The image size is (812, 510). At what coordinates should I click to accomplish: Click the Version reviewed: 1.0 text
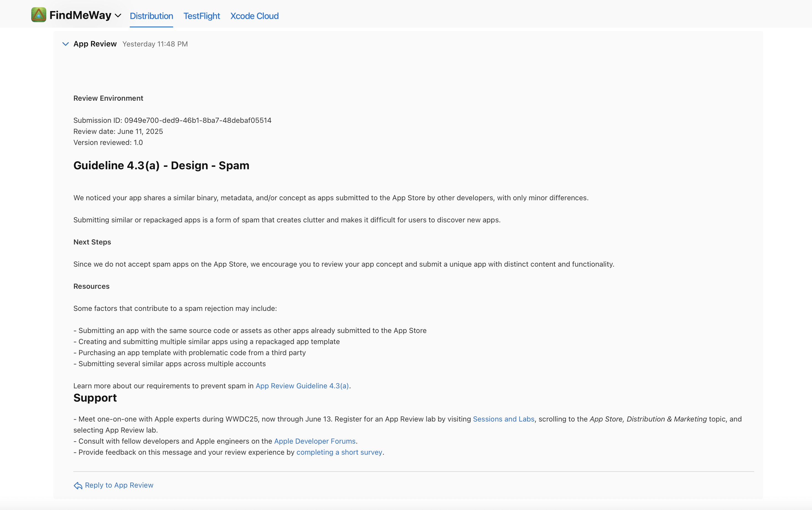tap(108, 143)
